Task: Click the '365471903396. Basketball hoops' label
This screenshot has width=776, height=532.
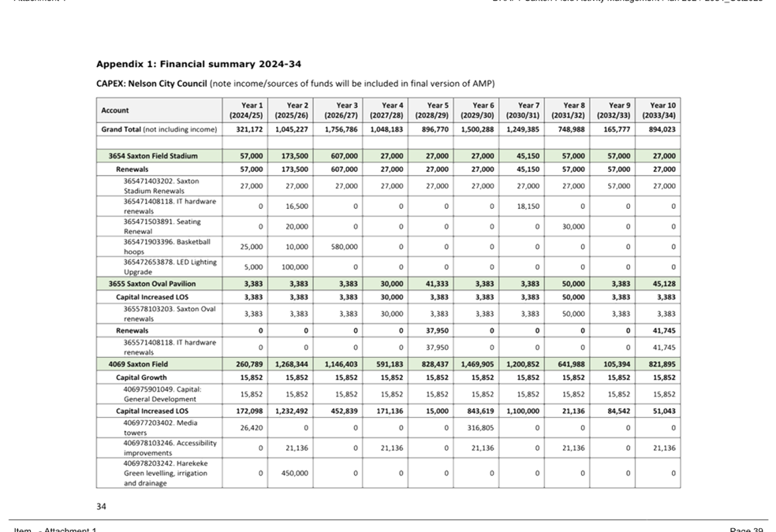Action: coord(166,247)
